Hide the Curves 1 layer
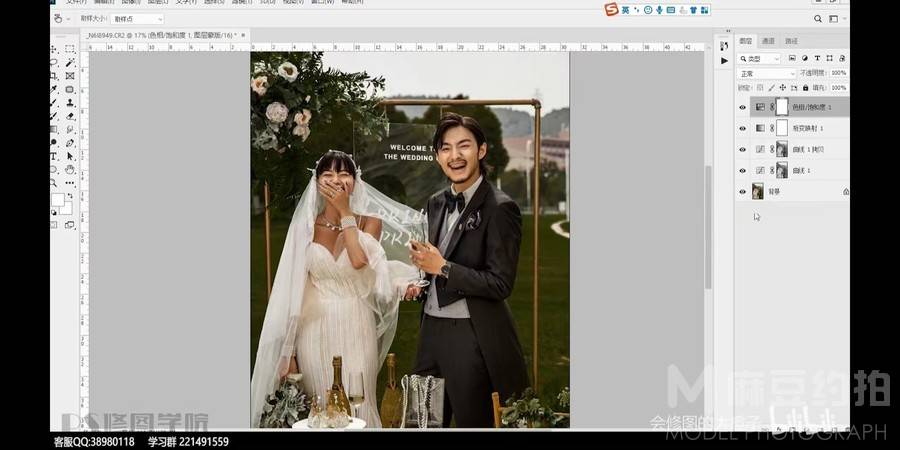 pyautogui.click(x=742, y=170)
